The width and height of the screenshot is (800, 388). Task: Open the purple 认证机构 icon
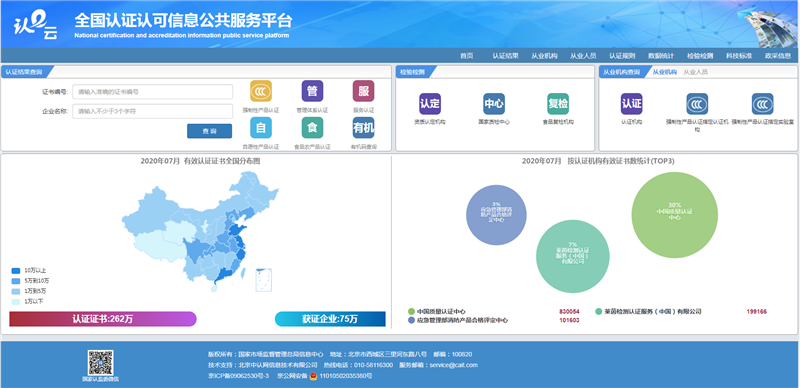[632, 104]
